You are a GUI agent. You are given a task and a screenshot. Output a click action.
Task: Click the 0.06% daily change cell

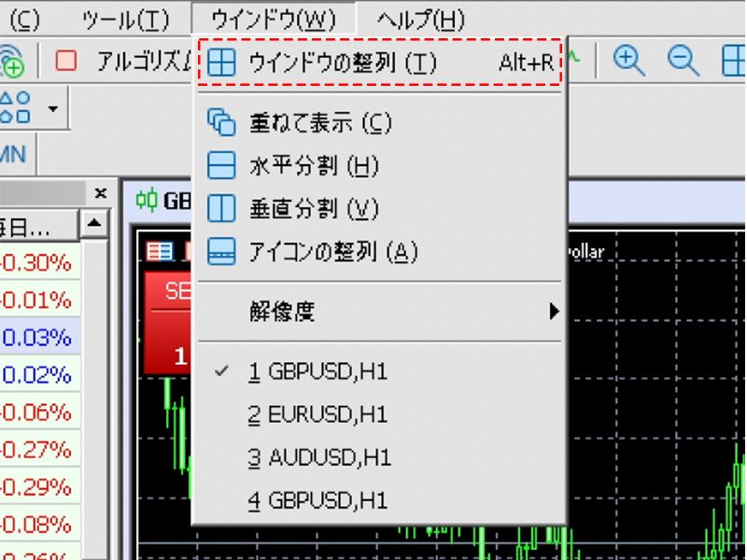pyautogui.click(x=38, y=412)
